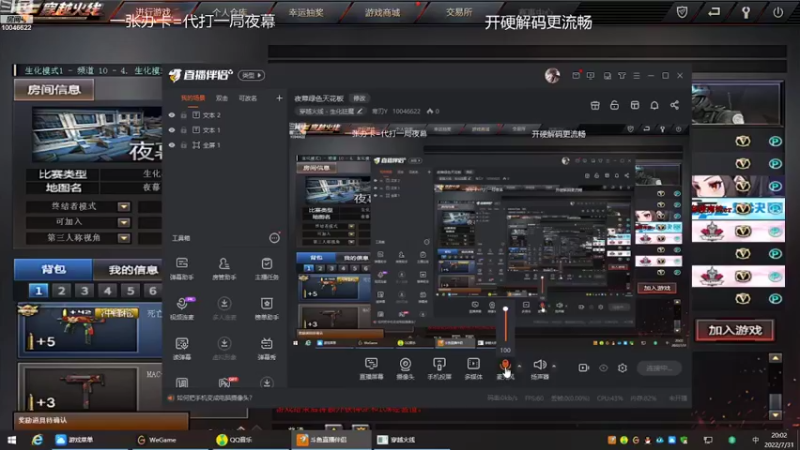Click the toolbox icon with red badge
Viewport: 800px width, 450px height.
tap(224, 382)
